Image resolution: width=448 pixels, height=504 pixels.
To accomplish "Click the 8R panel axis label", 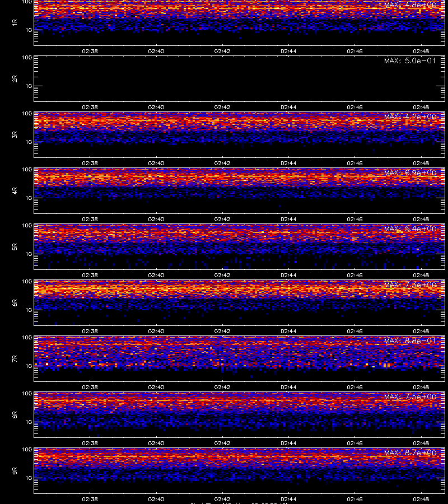I will click(x=15, y=414).
